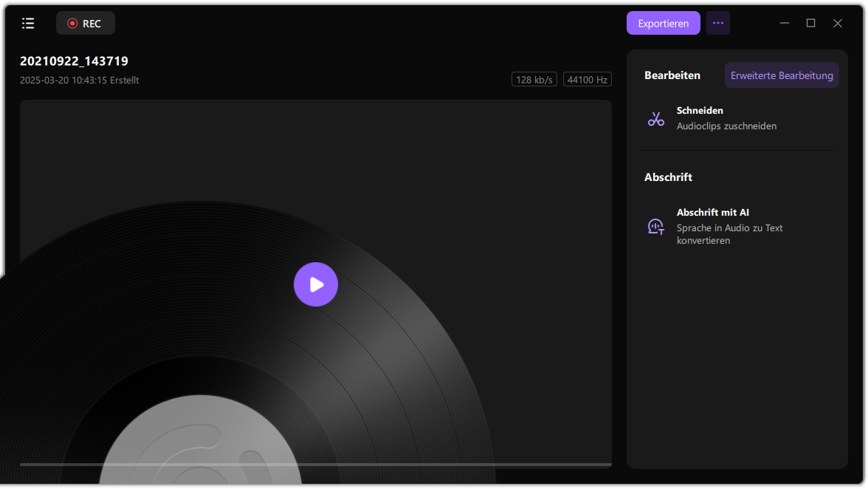Screen dimensions: 868x489
Task: Play the audio with the purple play button
Action: (x=316, y=284)
